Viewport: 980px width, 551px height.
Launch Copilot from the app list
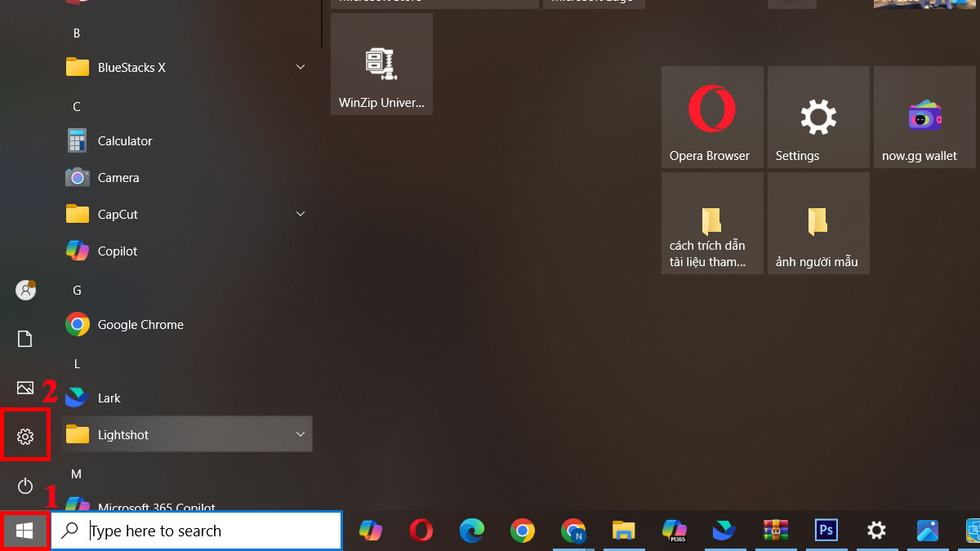pyautogui.click(x=187, y=251)
